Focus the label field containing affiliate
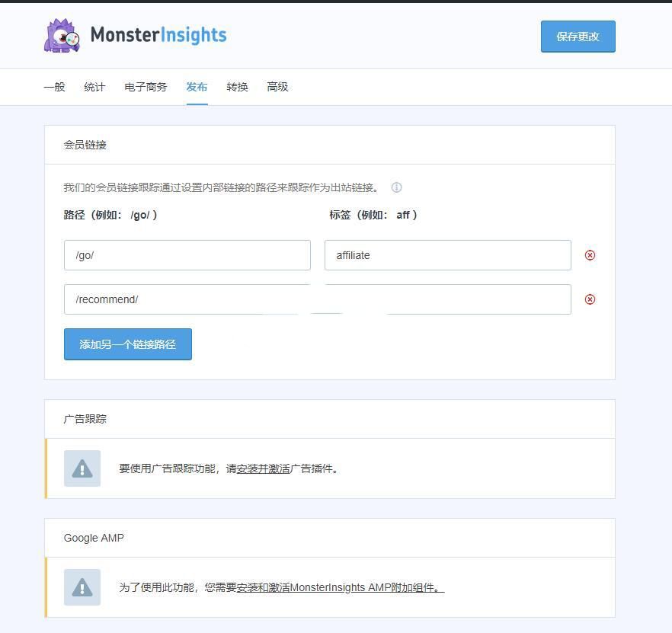This screenshot has height=633, width=672. pos(447,255)
